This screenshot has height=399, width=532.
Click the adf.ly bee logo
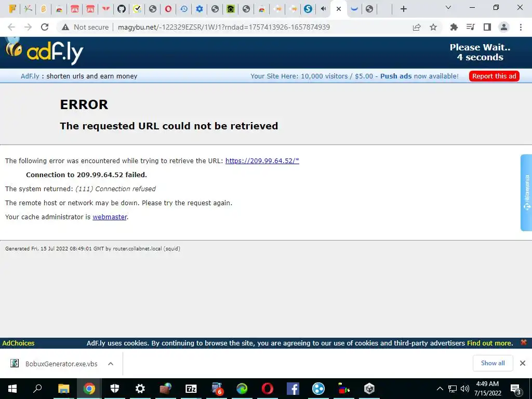click(45, 52)
